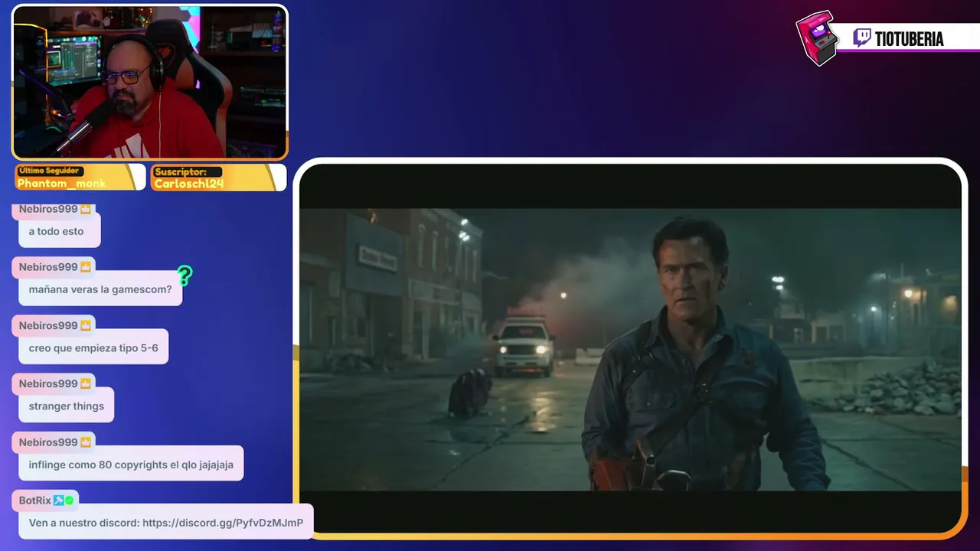This screenshot has width=980, height=551.
Task: Click the 'Ultimo Seguidor' label
Action: pyautogui.click(x=50, y=171)
